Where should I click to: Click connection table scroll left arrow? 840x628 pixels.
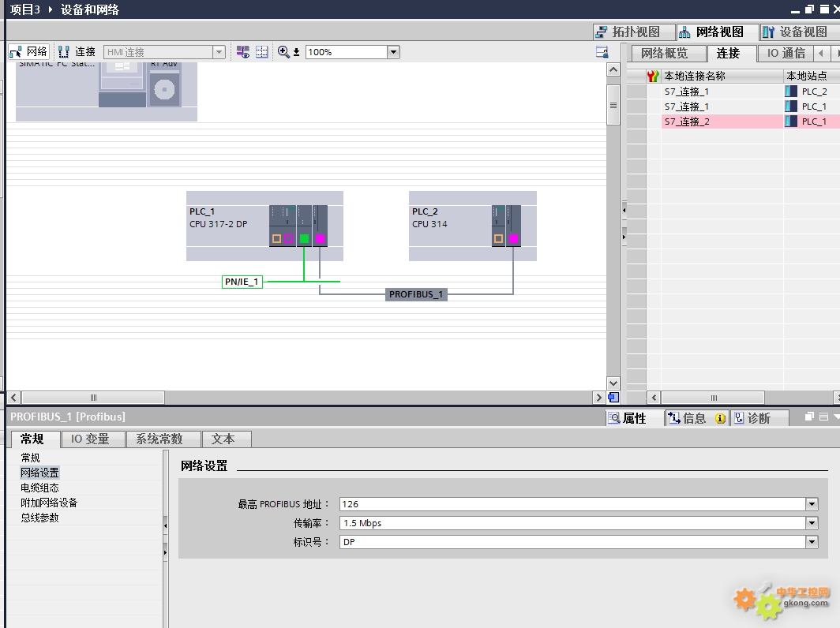coord(654,398)
